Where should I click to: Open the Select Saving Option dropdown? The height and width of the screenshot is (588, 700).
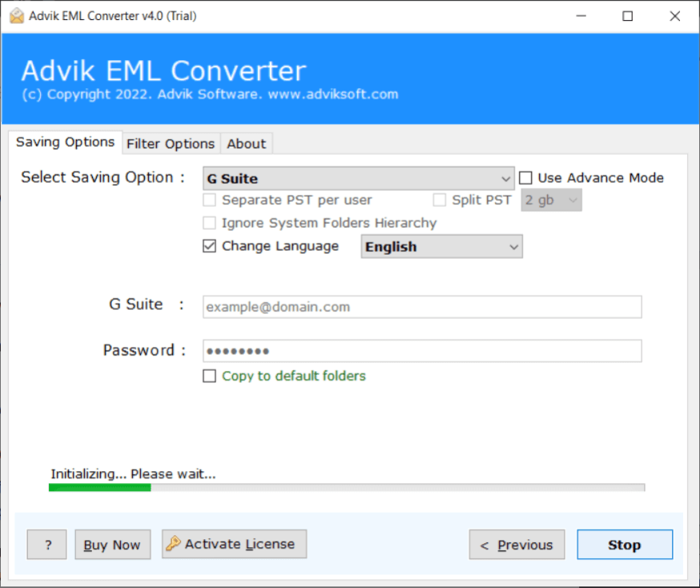(358, 179)
